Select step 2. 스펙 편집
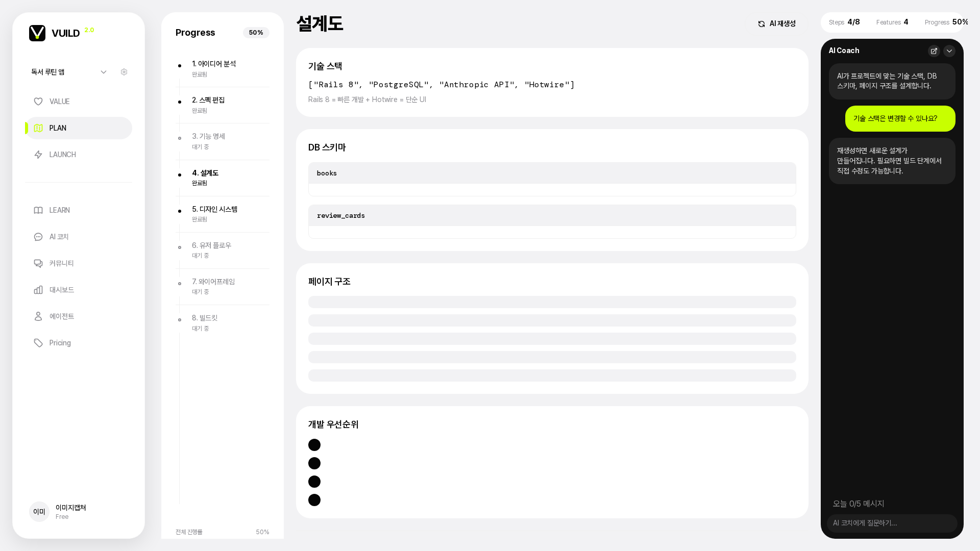Viewport: 980px width, 551px height. coord(223,105)
